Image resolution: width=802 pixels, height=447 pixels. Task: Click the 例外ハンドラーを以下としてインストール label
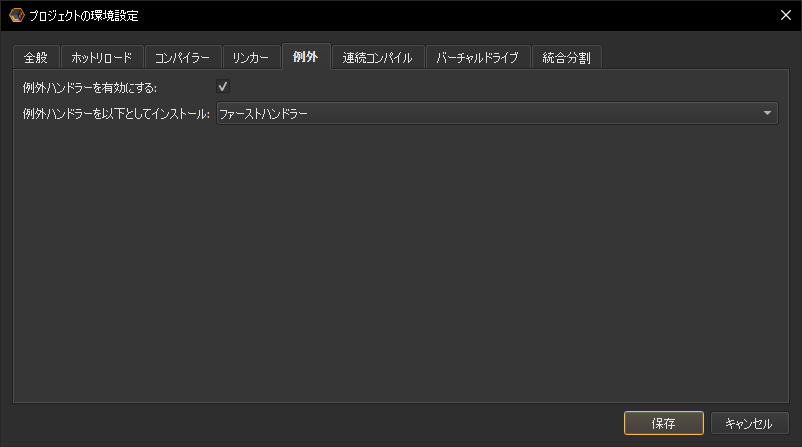[116, 114]
